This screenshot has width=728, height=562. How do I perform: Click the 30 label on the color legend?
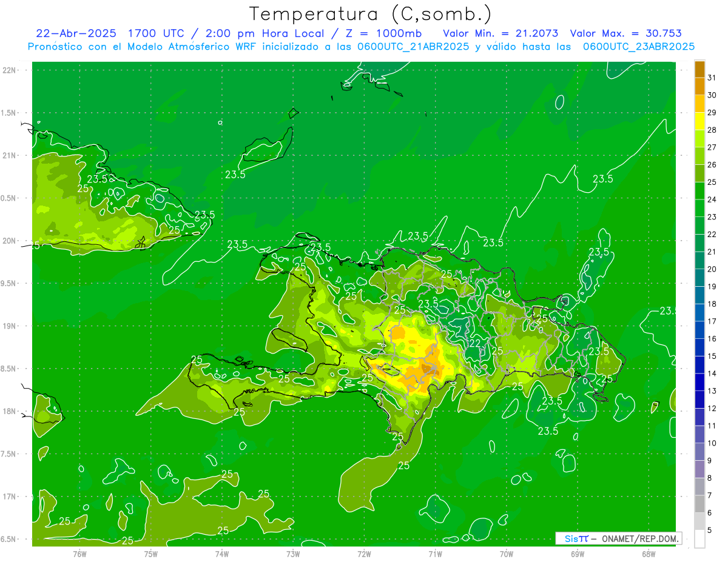point(712,95)
